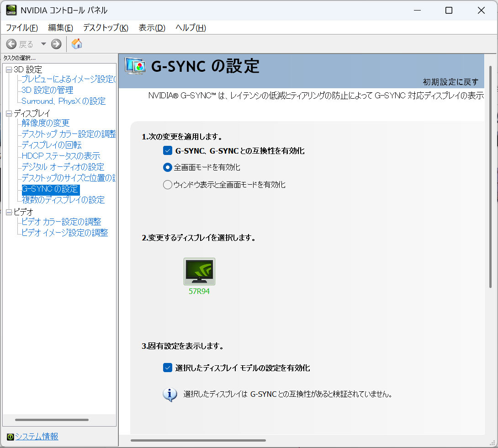498x448 pixels.
Task: Open the 表示(D) menu
Action: pos(152,28)
